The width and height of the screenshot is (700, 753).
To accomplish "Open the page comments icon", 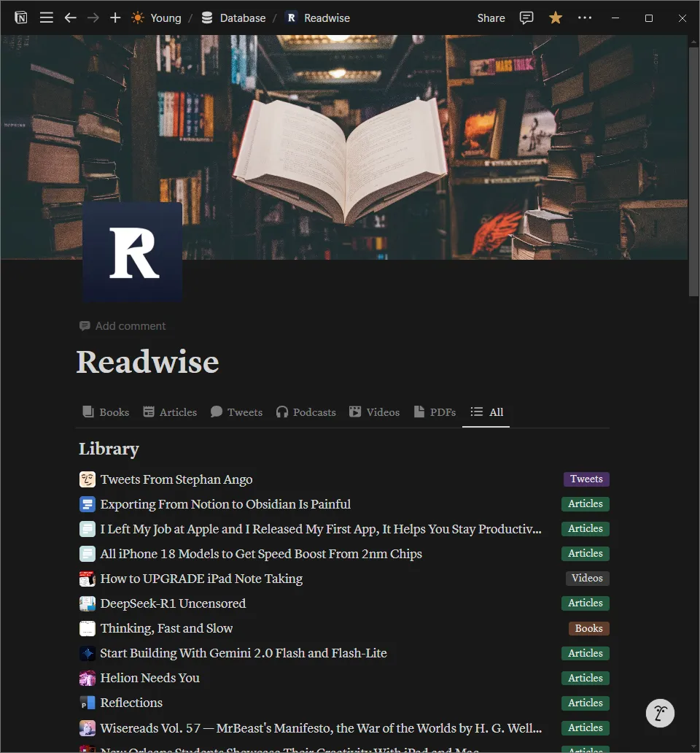I will [x=526, y=18].
